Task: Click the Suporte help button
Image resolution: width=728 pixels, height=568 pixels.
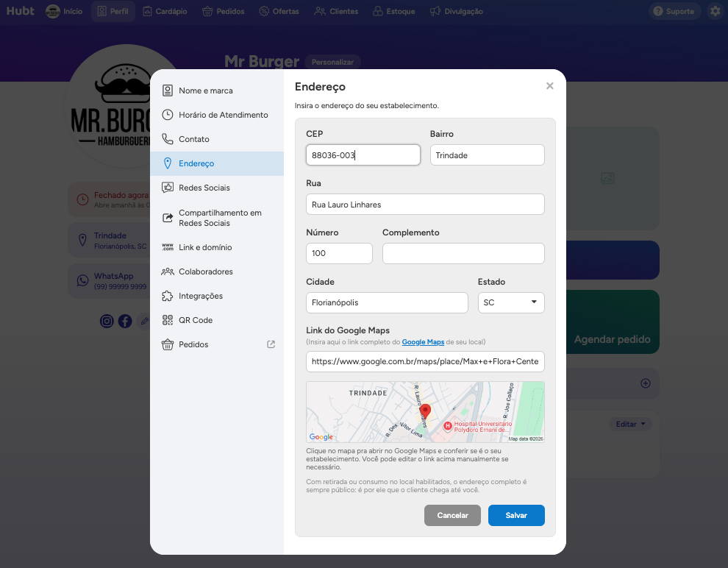Action: point(674,11)
